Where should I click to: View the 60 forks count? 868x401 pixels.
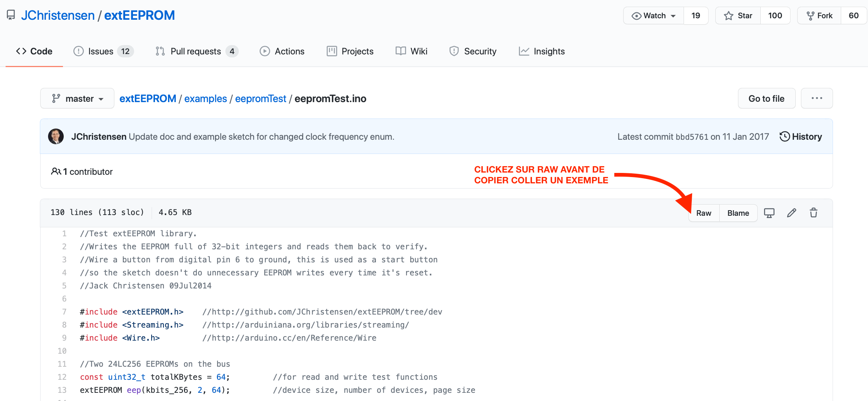point(854,16)
